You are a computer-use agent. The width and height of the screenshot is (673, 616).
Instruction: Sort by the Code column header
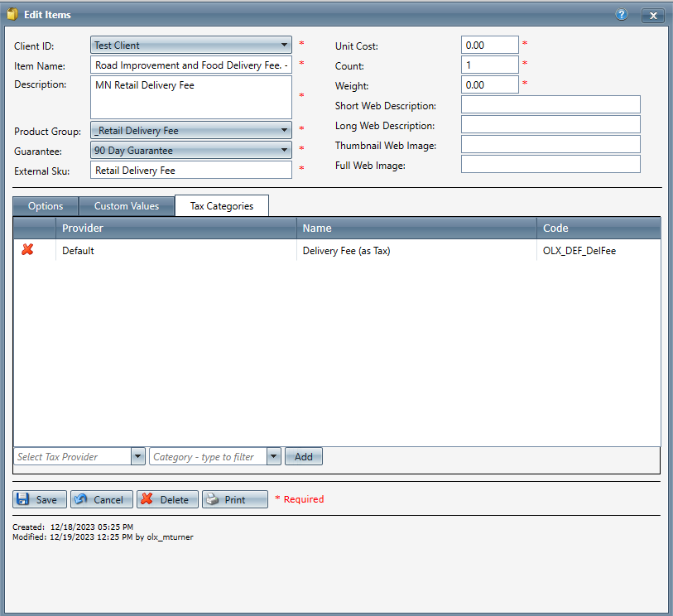tap(598, 228)
